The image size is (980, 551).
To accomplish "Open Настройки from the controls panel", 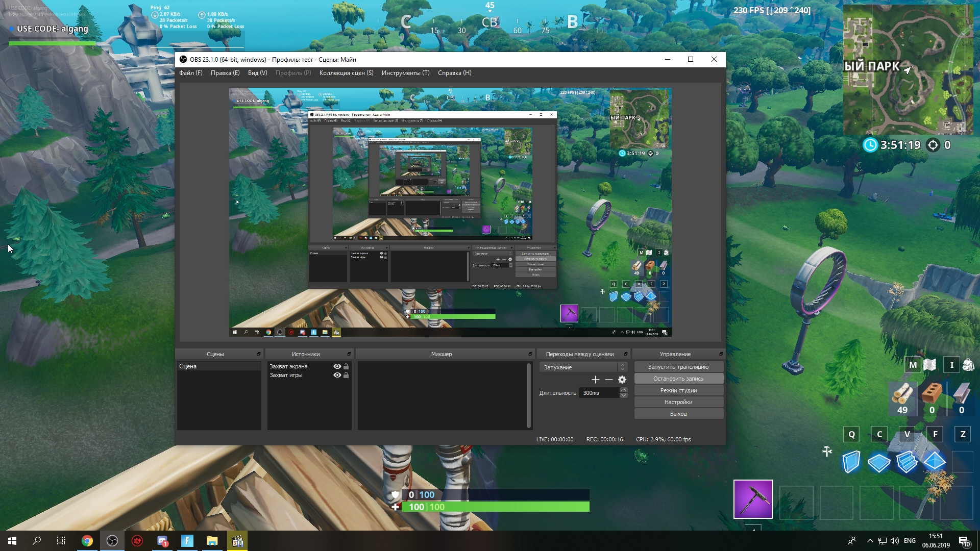I will [678, 402].
